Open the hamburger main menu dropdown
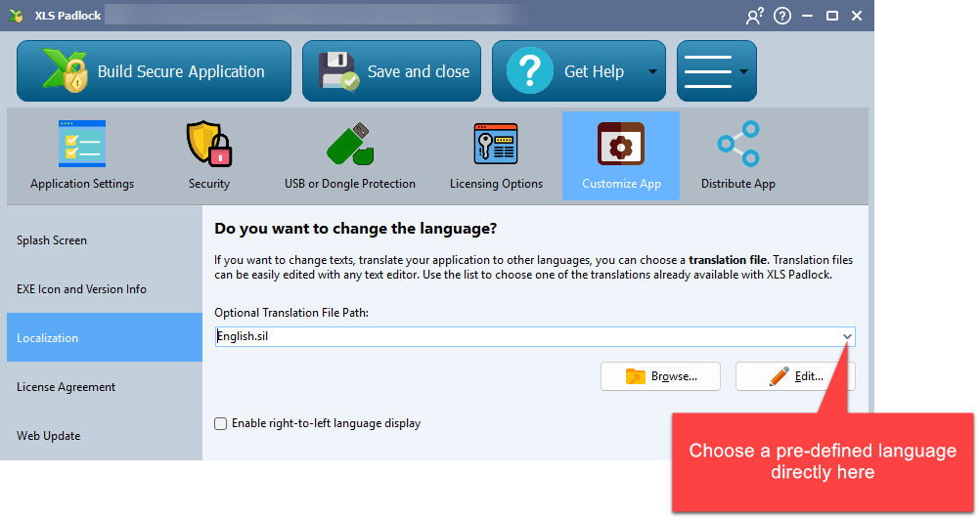980x520 pixels. [716, 71]
